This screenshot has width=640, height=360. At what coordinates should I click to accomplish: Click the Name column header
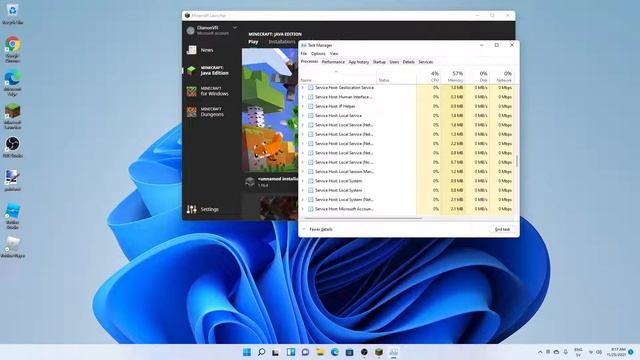pyautogui.click(x=338, y=76)
